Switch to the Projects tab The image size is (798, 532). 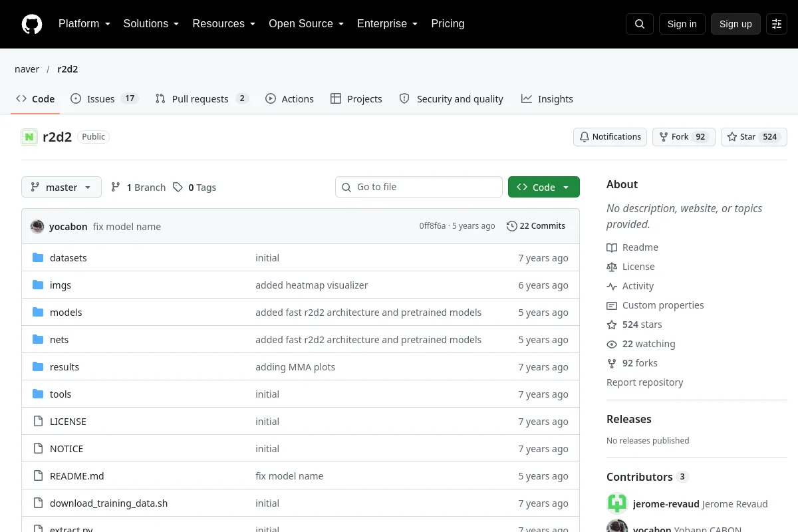356,98
